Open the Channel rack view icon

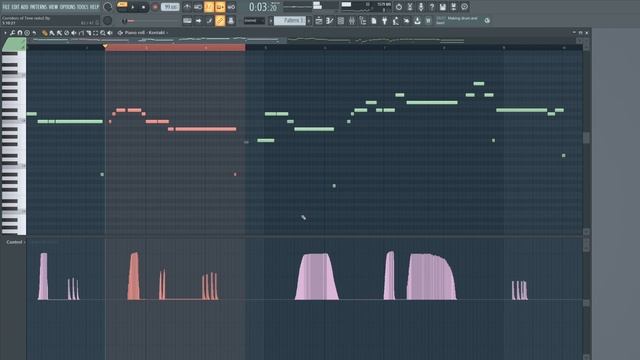341,20
